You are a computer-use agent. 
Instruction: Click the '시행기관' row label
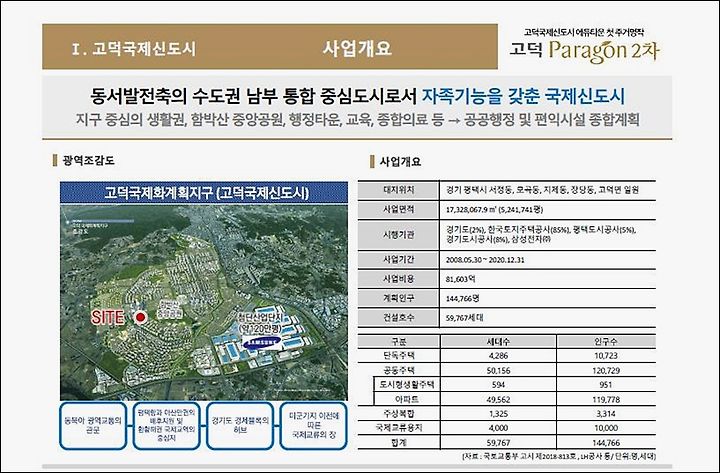click(x=398, y=235)
